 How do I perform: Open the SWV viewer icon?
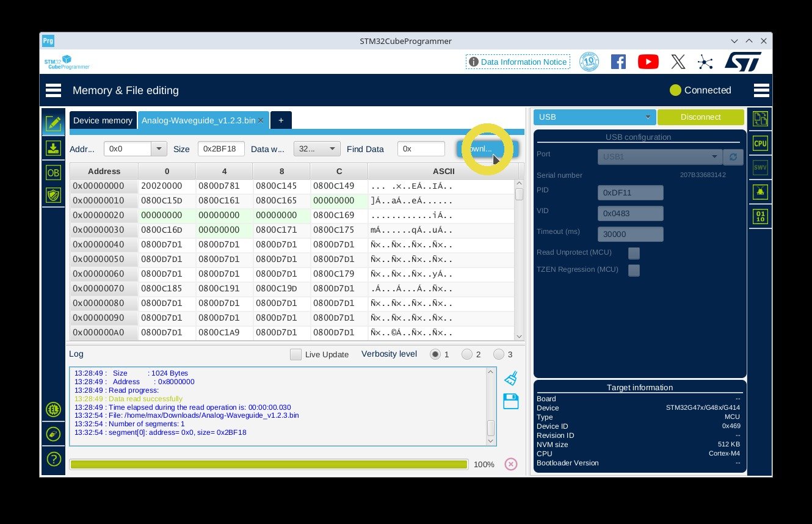760,167
